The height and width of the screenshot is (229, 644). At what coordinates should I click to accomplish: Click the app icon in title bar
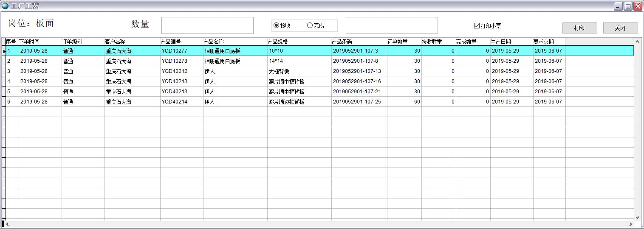pyautogui.click(x=5, y=6)
